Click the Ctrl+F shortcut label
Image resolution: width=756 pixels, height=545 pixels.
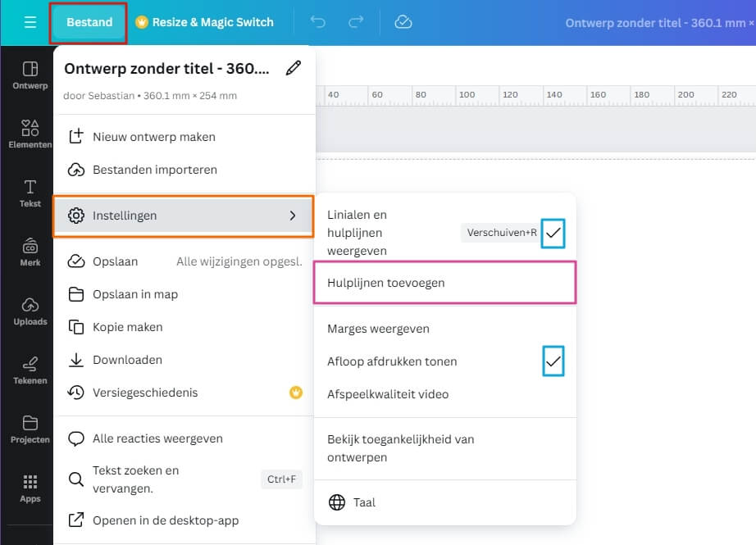coord(281,479)
